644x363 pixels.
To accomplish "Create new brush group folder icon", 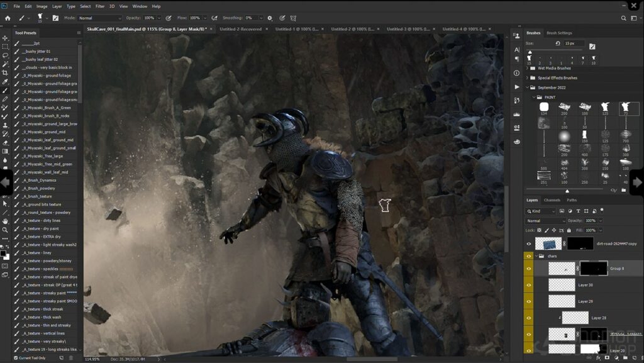I will coord(623,191).
